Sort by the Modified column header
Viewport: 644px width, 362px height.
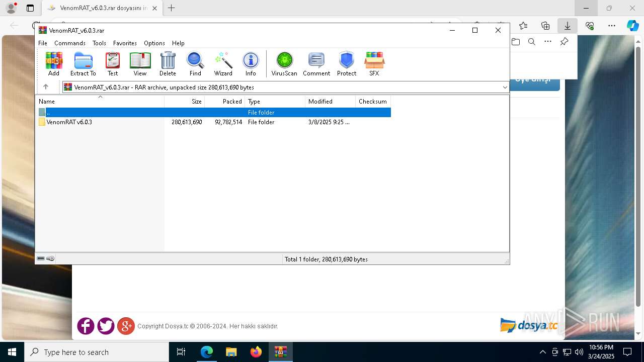[x=331, y=102]
